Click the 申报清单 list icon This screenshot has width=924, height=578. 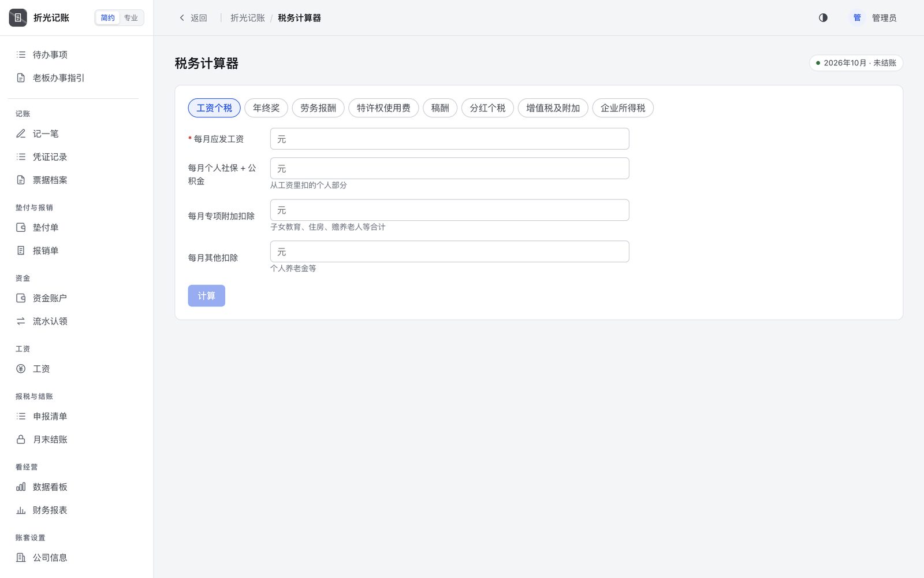21,416
